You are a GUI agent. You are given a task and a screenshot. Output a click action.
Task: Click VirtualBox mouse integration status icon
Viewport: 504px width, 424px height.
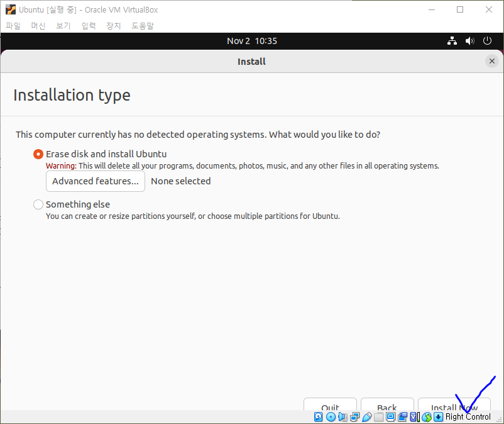coord(427,417)
